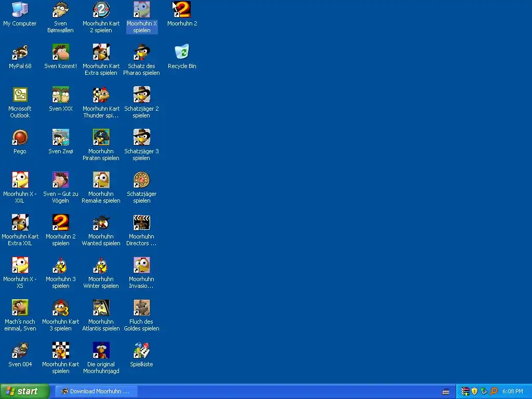Click the orange magnifier tray icon
Screen dimensions: 532x399
494,391
